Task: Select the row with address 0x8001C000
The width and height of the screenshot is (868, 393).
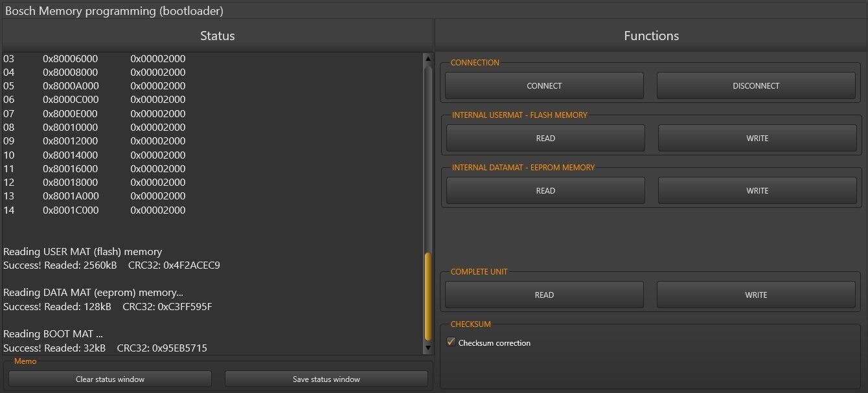Action: click(95, 210)
